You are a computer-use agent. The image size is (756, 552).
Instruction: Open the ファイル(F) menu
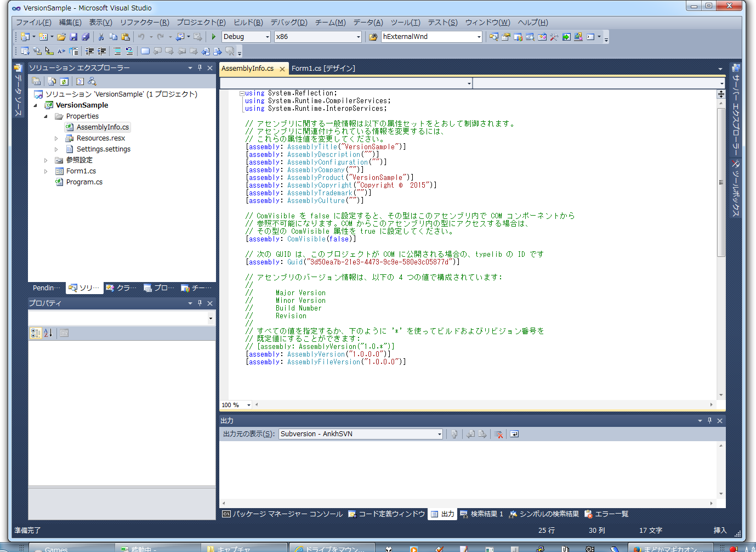click(x=33, y=22)
